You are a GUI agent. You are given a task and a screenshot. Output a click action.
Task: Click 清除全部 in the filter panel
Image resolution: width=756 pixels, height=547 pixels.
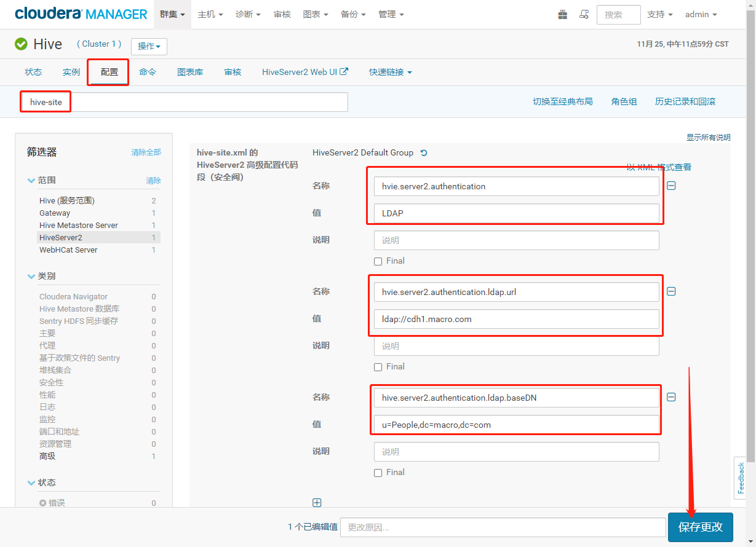[x=146, y=152]
